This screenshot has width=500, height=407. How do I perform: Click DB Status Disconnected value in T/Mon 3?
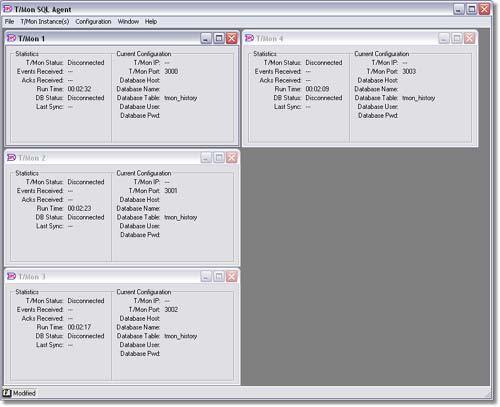click(86, 336)
